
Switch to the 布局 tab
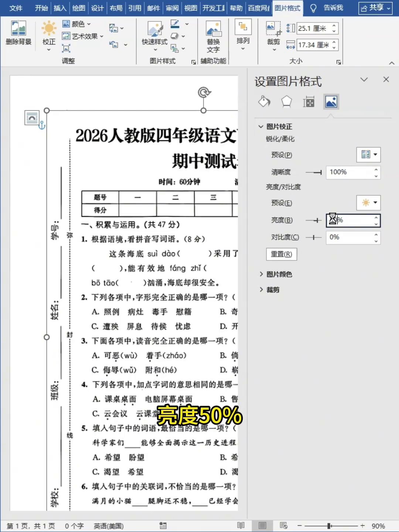(x=116, y=8)
